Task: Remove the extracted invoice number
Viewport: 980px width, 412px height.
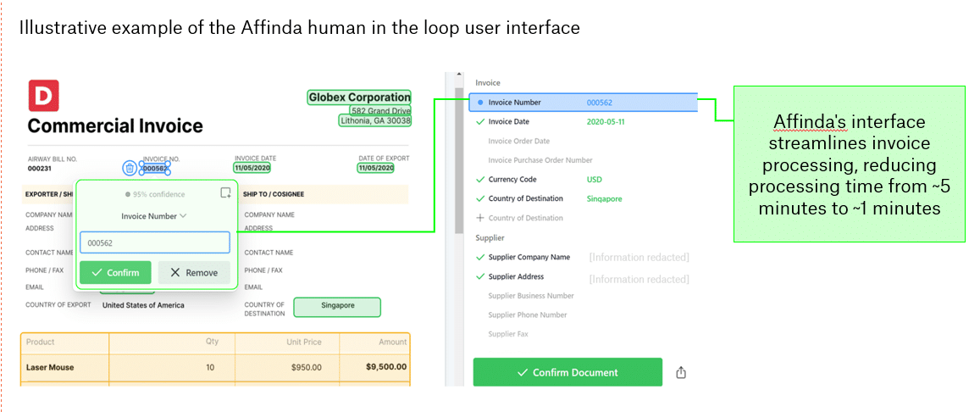Action: (194, 273)
